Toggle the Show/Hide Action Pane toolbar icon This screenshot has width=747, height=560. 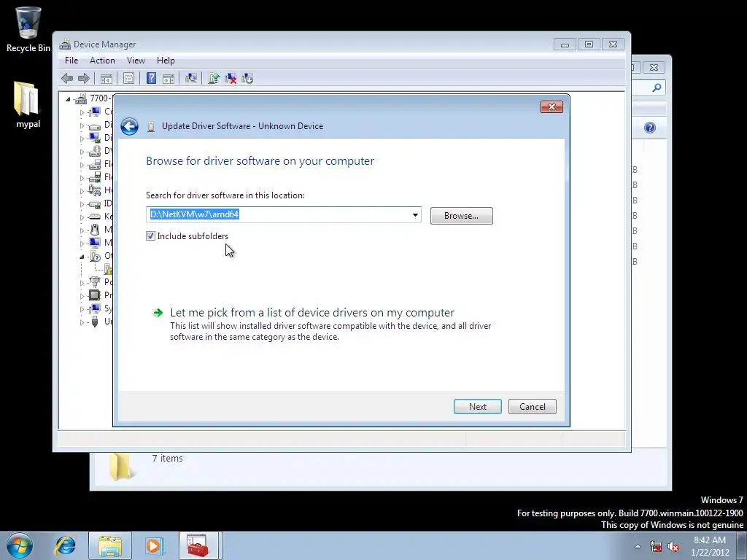(169, 79)
